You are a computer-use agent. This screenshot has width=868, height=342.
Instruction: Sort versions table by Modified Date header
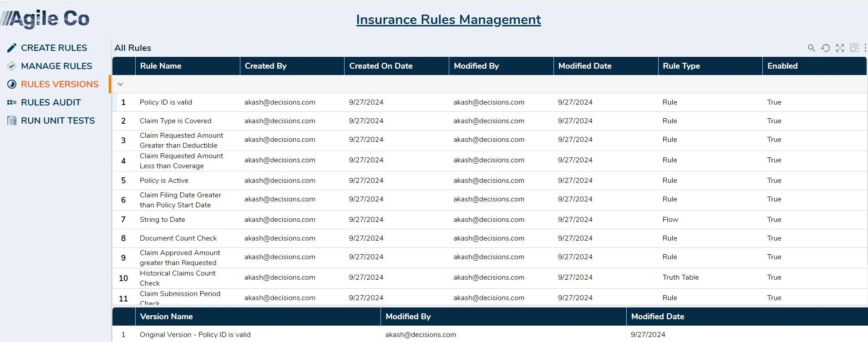pyautogui.click(x=747, y=317)
